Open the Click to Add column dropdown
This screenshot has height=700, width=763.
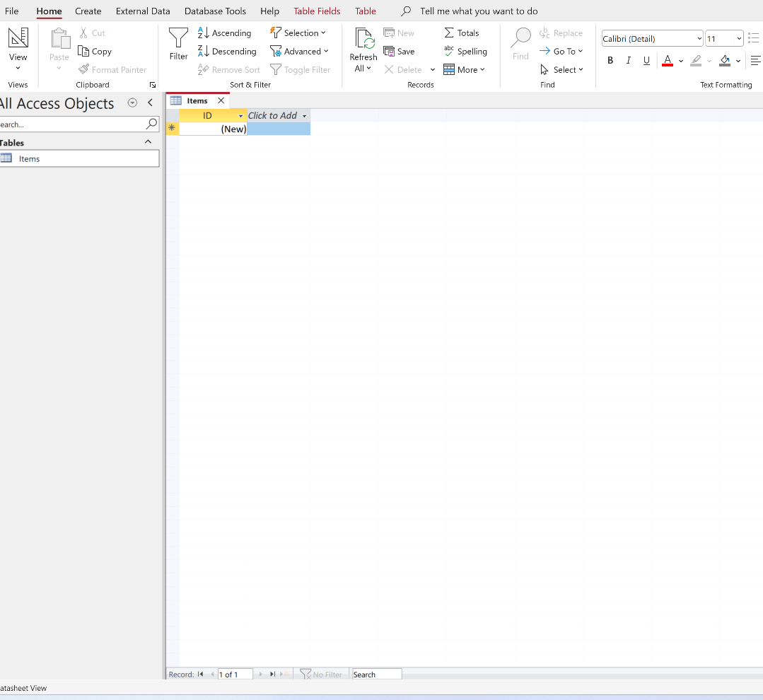pyautogui.click(x=304, y=115)
